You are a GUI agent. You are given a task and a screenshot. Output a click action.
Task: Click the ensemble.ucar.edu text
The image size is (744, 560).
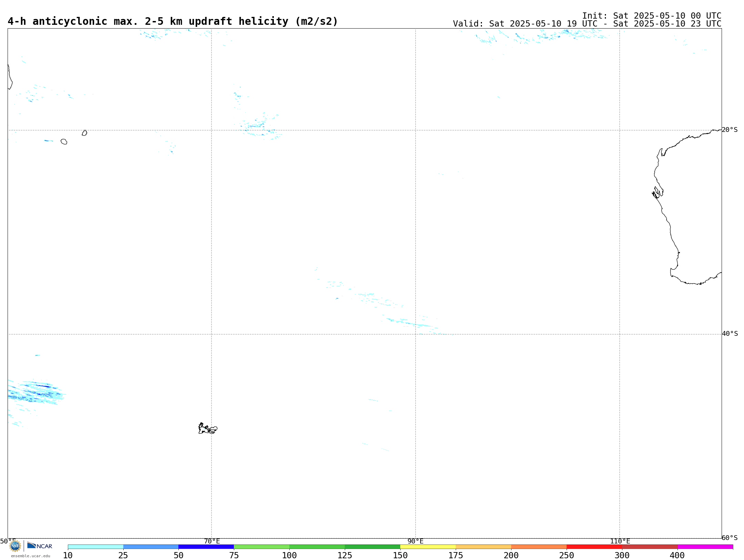tap(31, 556)
